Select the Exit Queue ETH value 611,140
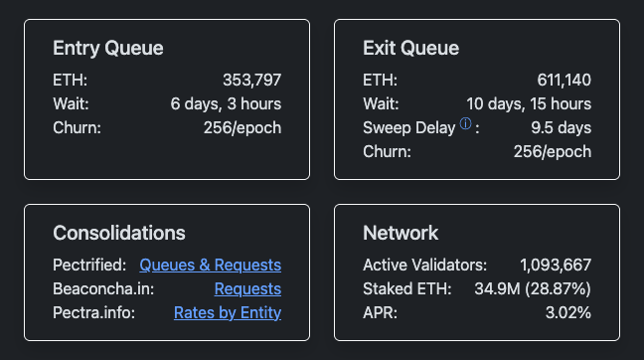Screen dimensions: 644x360 563,81
